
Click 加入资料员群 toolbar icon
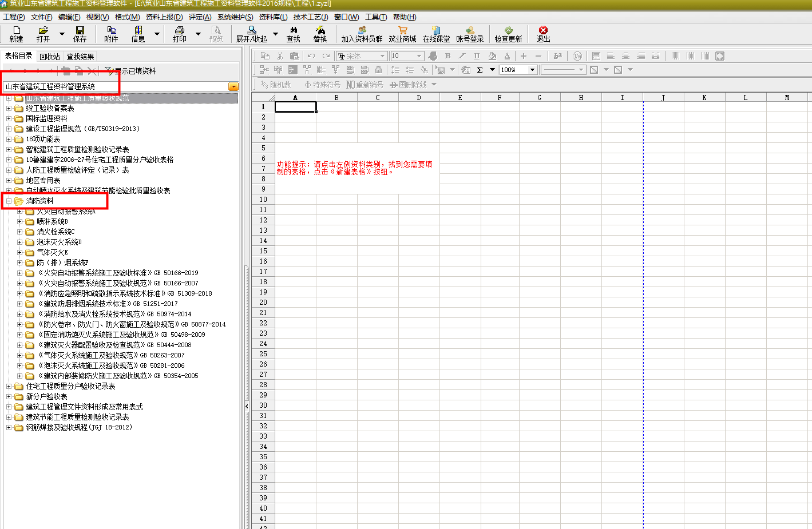click(x=362, y=34)
